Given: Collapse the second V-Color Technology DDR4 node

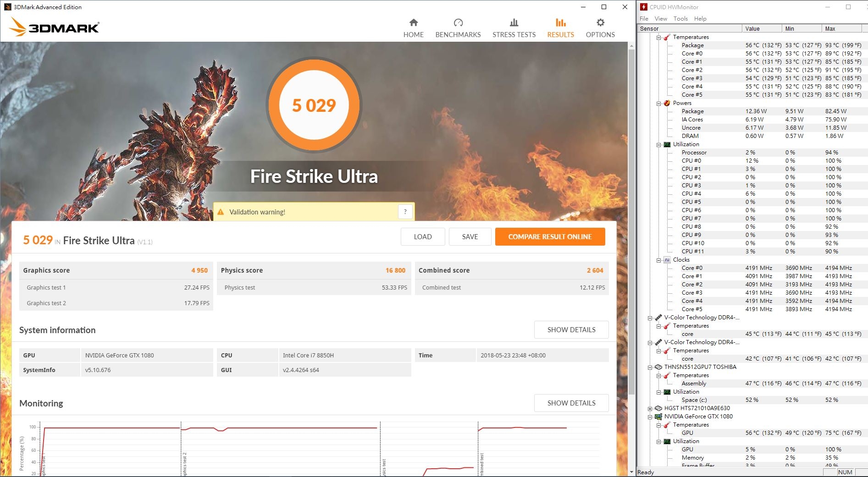Looking at the screenshot, I should click(650, 343).
